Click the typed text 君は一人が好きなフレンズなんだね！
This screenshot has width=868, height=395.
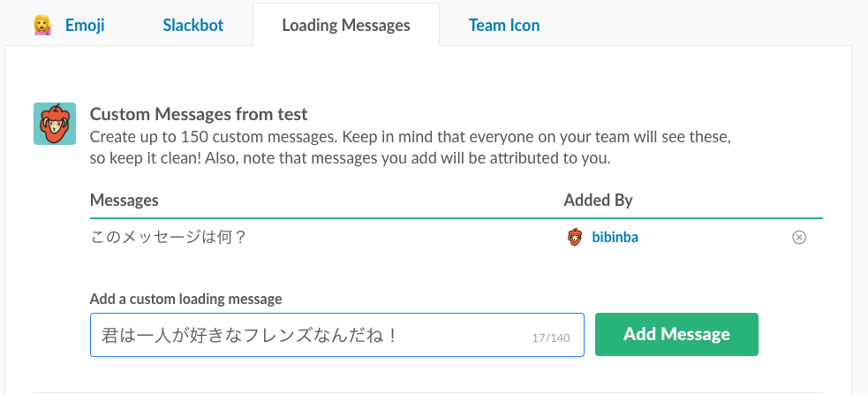[250, 335]
